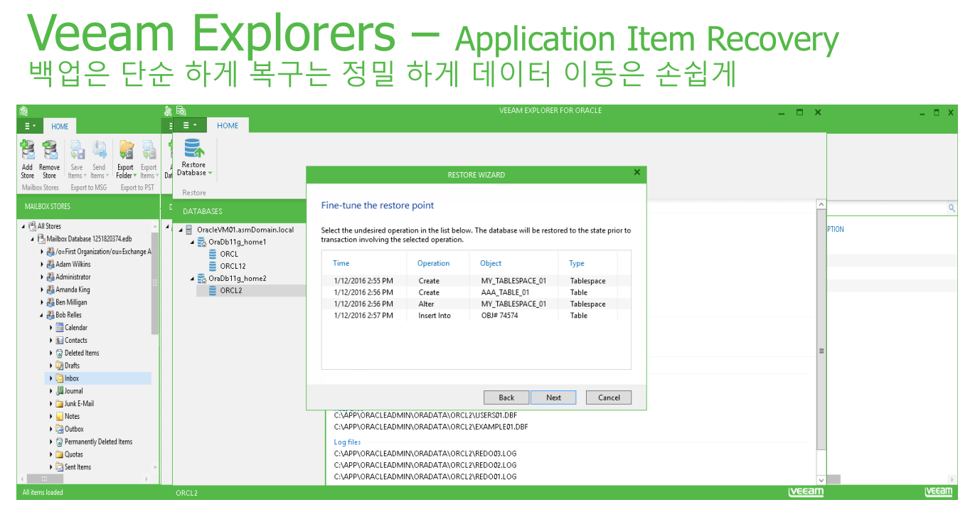Click the Outbox folder icon
Image resolution: width=980 pixels, height=522 pixels.
point(60,430)
